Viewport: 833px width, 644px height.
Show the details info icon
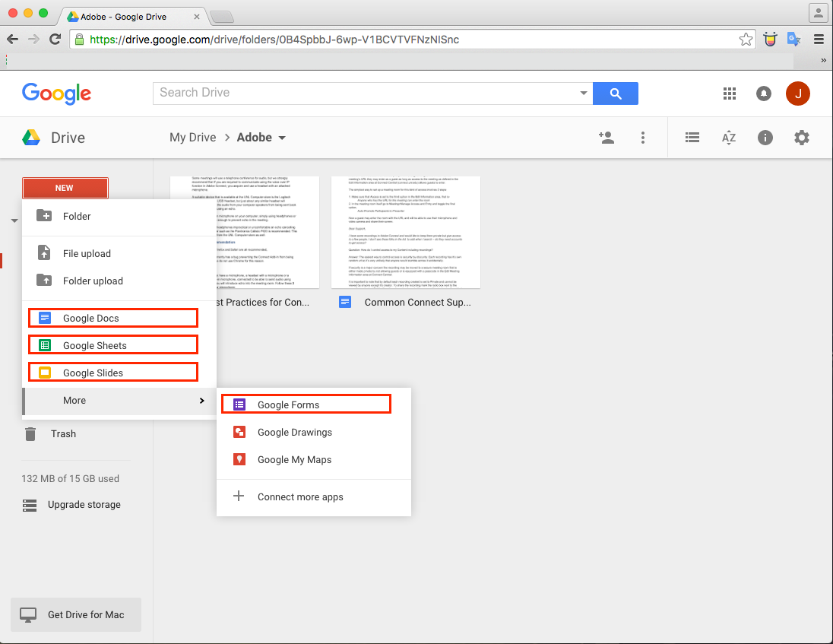765,138
